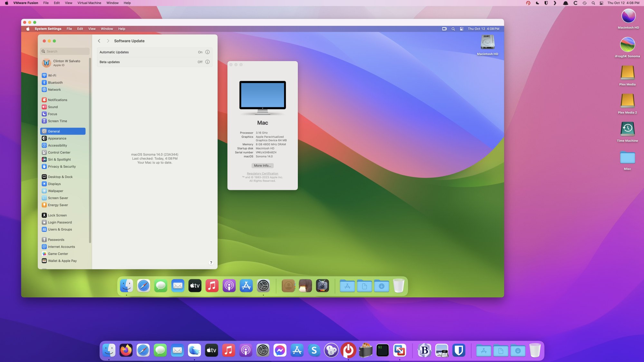Open guest Spotlight search icon
This screenshot has width=644, height=362.
click(x=453, y=29)
